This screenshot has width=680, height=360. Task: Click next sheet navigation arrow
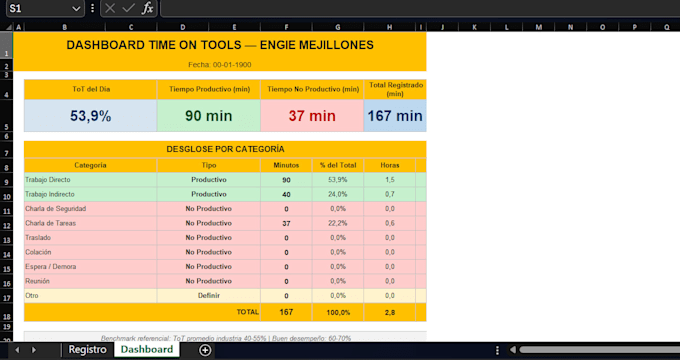34,350
